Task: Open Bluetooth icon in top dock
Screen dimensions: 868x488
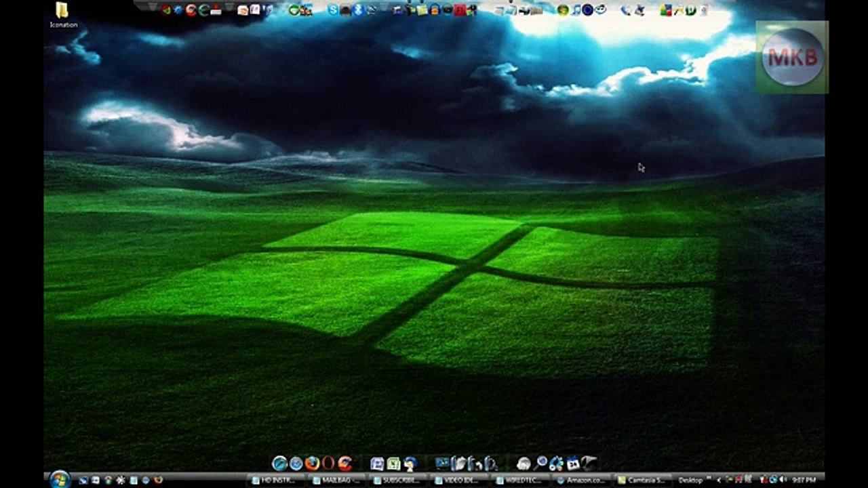Action: (359, 9)
